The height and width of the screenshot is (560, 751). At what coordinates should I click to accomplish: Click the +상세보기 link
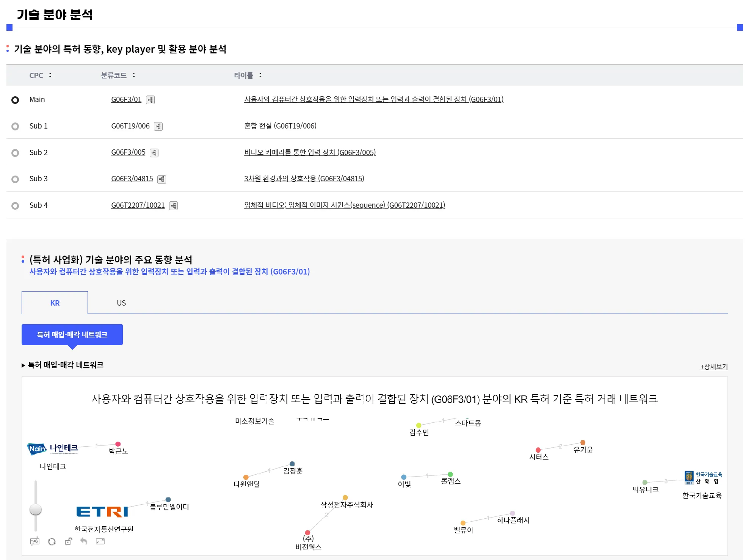pos(713,366)
